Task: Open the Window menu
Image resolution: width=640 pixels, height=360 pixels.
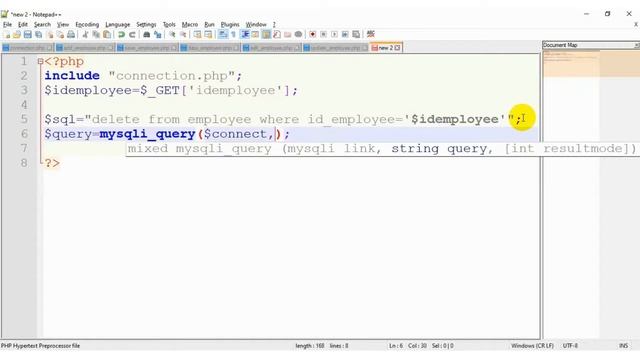Action: click(x=256, y=24)
